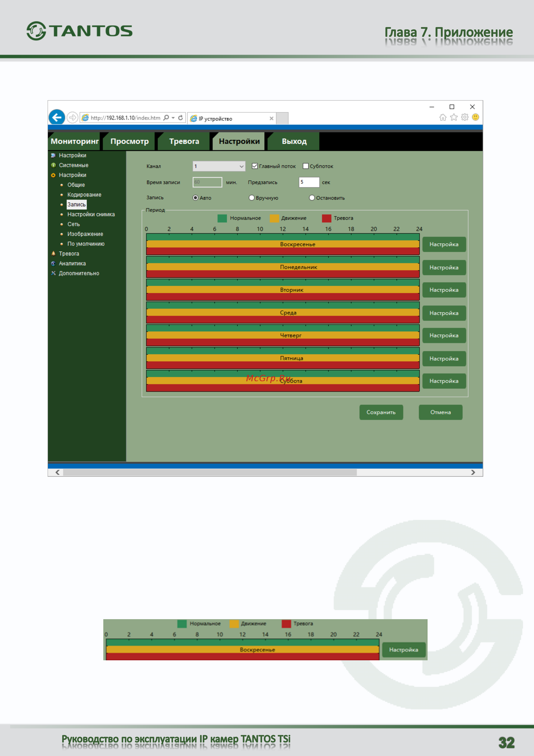
Task: Select the Остановить recording radio button
Action: pos(312,198)
